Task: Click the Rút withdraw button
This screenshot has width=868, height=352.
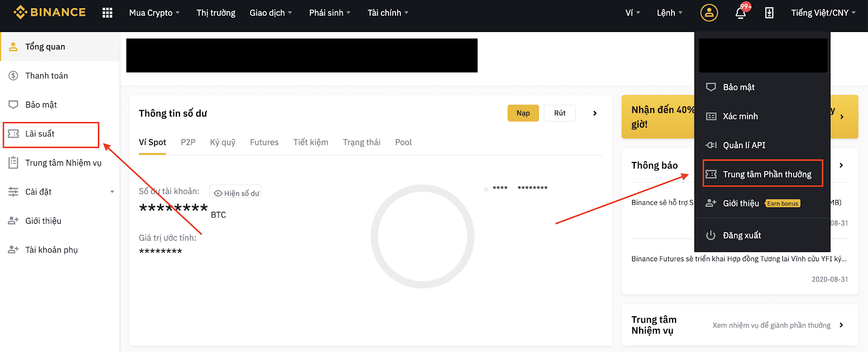Action: (560, 113)
